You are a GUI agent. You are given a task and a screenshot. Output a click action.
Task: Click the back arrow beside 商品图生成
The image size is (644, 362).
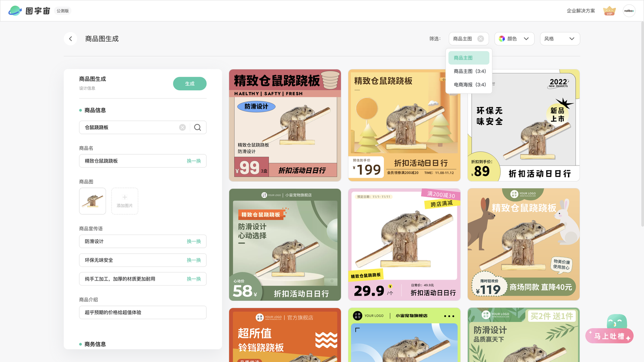click(70, 39)
